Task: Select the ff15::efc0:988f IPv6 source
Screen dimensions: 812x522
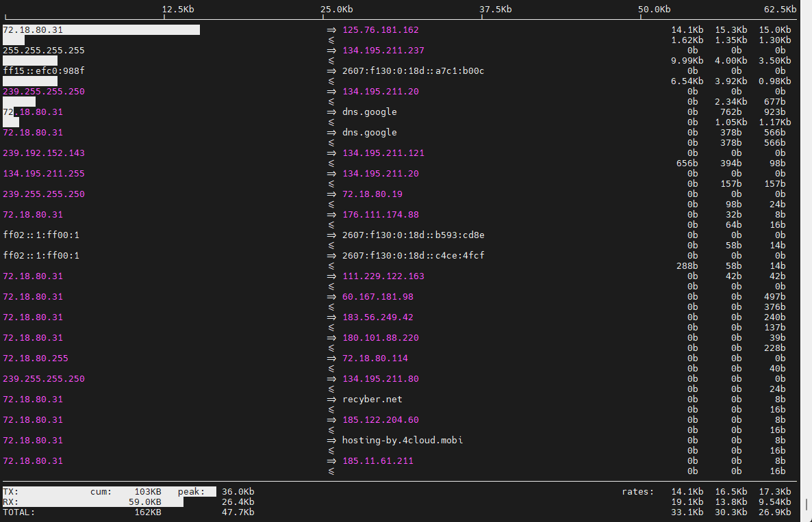Action: (44, 71)
